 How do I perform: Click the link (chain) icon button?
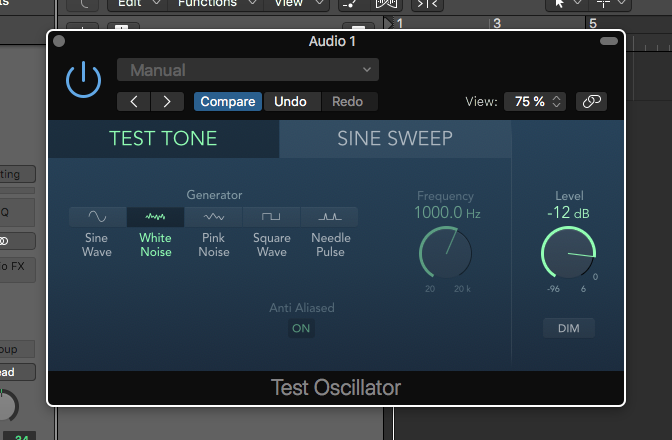pos(591,101)
